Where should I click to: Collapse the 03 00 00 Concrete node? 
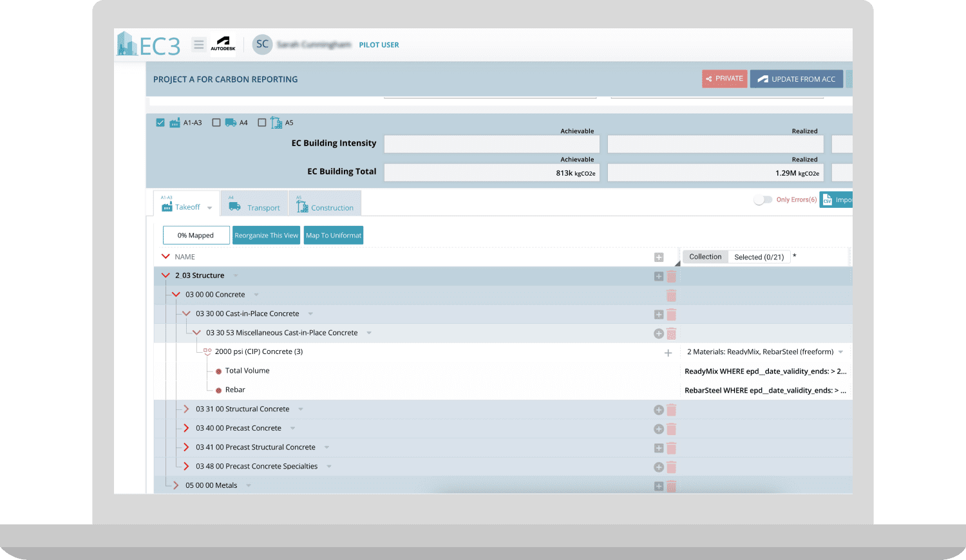tap(176, 295)
